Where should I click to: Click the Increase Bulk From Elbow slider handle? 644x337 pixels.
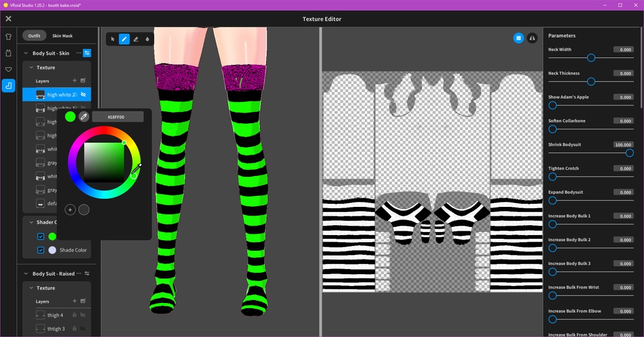(x=553, y=320)
